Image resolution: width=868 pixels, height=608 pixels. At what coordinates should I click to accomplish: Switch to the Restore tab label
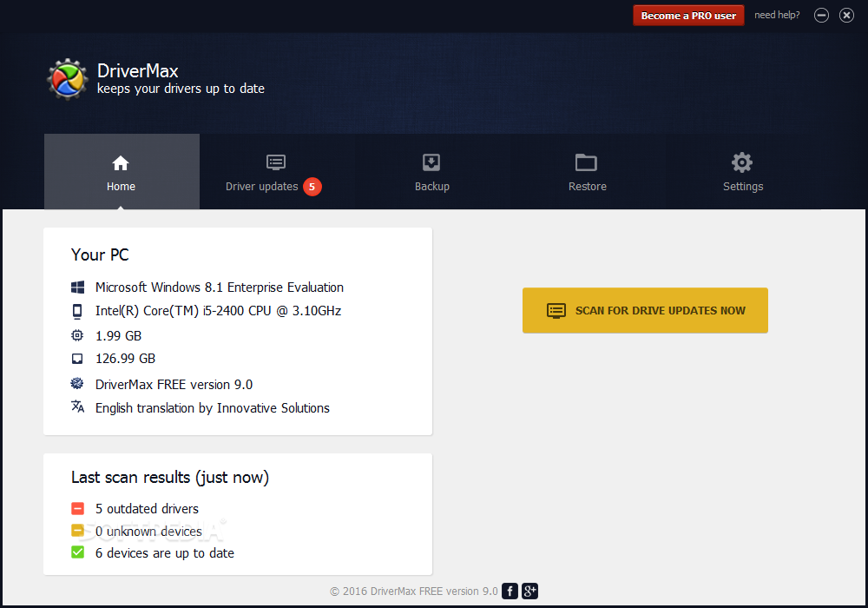(x=588, y=187)
